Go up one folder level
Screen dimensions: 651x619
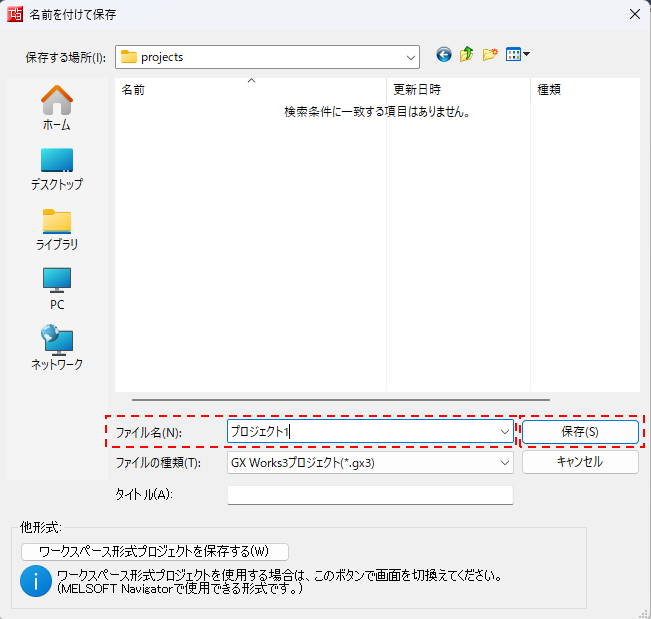(466, 55)
